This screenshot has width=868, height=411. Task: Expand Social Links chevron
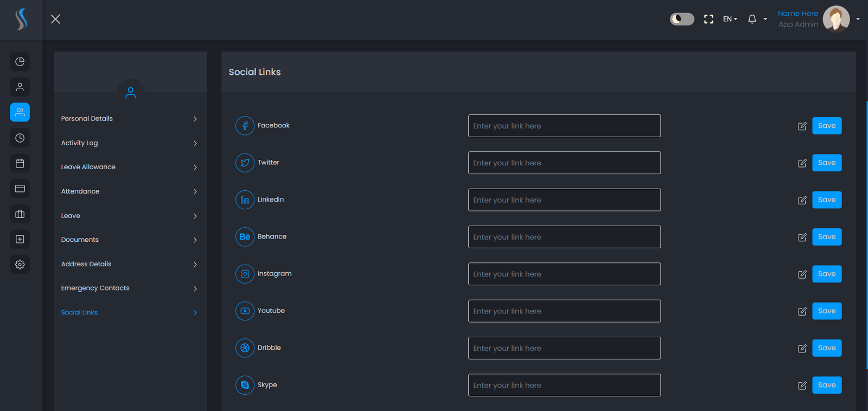195,312
